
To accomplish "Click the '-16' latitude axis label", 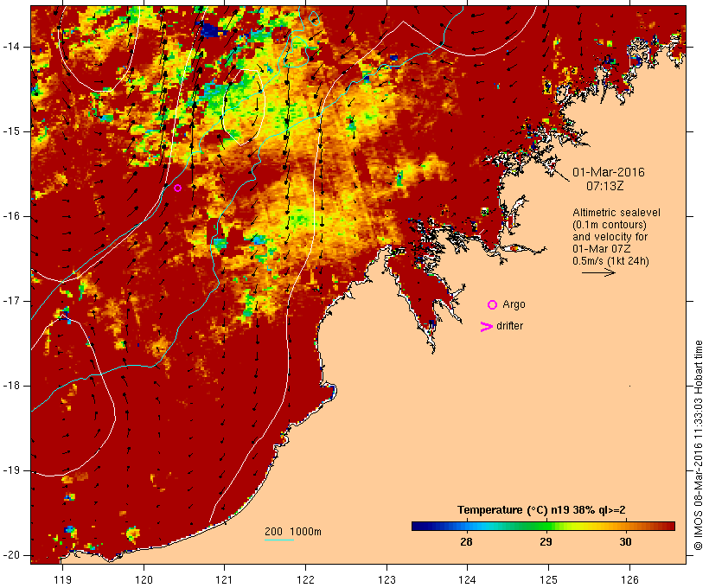I will click(x=10, y=216).
